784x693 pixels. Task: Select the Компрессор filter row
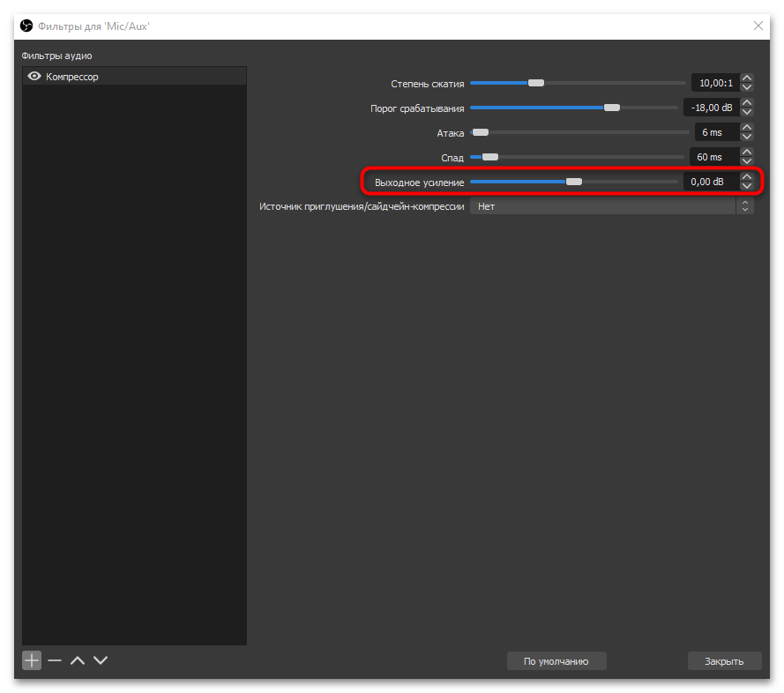(134, 77)
